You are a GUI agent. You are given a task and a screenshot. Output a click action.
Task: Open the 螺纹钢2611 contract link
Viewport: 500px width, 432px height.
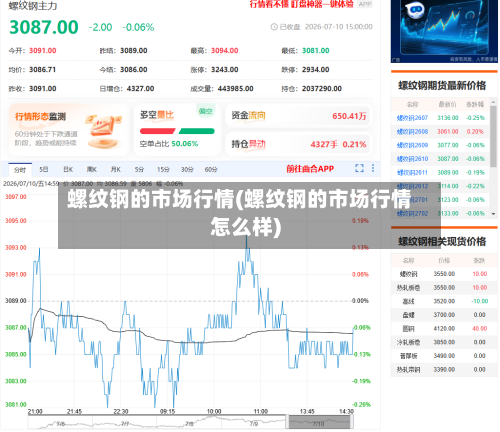point(412,172)
